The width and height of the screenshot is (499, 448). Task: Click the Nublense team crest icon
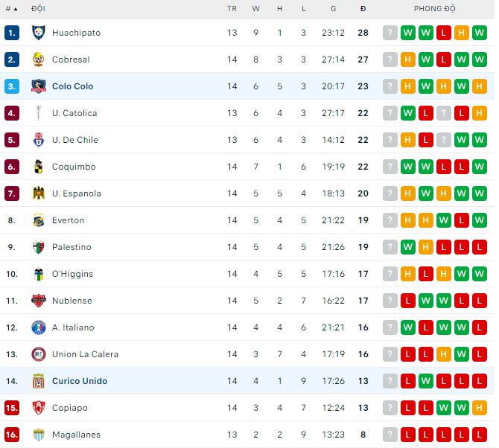point(39,301)
